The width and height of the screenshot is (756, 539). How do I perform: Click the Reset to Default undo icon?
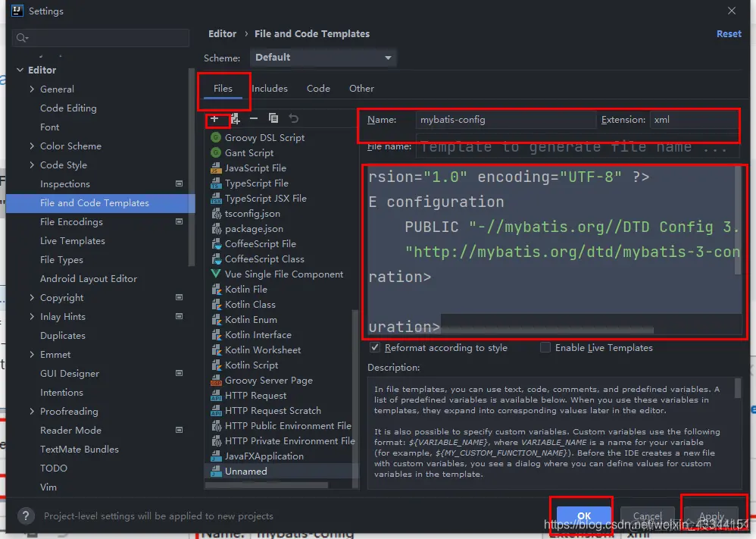click(294, 118)
